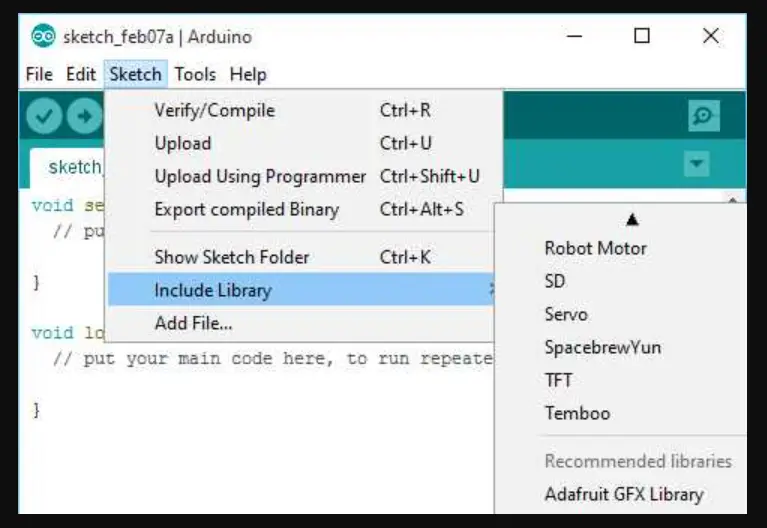Open the File menu
The width and height of the screenshot is (767, 528).
click(x=39, y=74)
